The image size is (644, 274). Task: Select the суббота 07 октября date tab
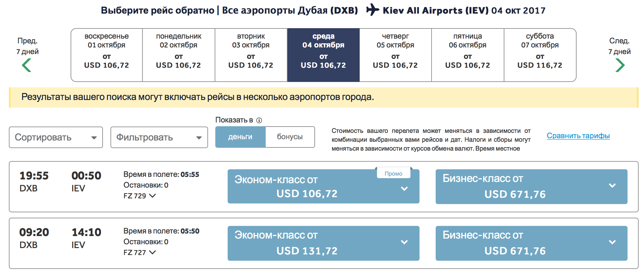[x=540, y=55]
